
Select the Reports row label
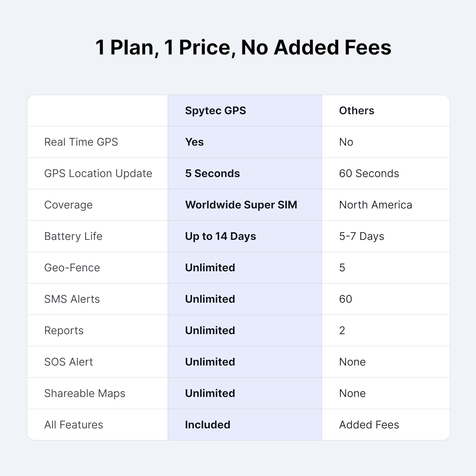[64, 330]
